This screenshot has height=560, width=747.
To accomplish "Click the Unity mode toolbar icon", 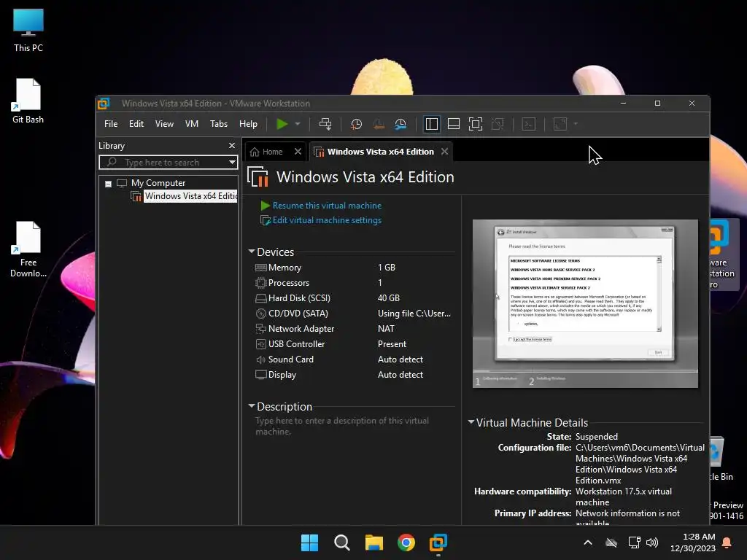I will click(x=498, y=124).
